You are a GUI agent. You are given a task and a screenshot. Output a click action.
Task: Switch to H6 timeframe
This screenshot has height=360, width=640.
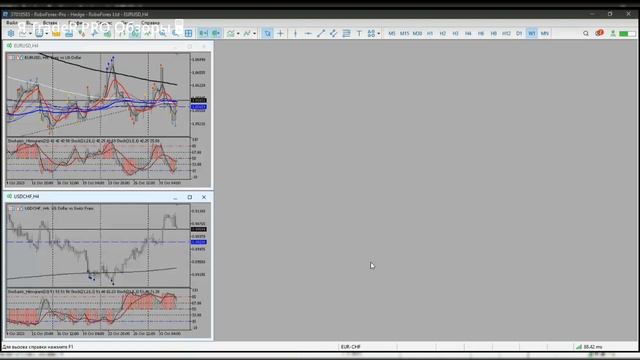click(481, 33)
